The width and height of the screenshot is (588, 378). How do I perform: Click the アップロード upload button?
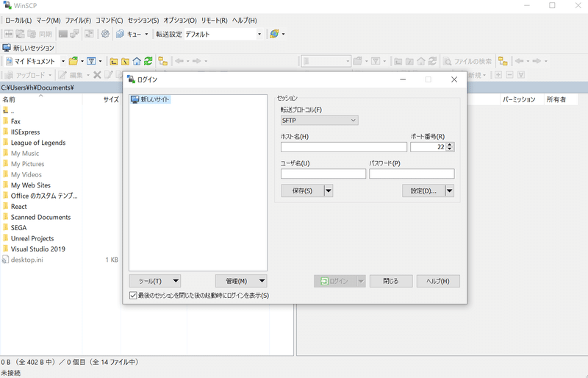pos(28,75)
